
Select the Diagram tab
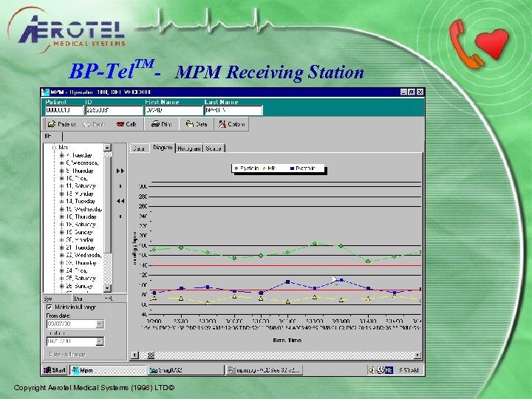pos(163,148)
